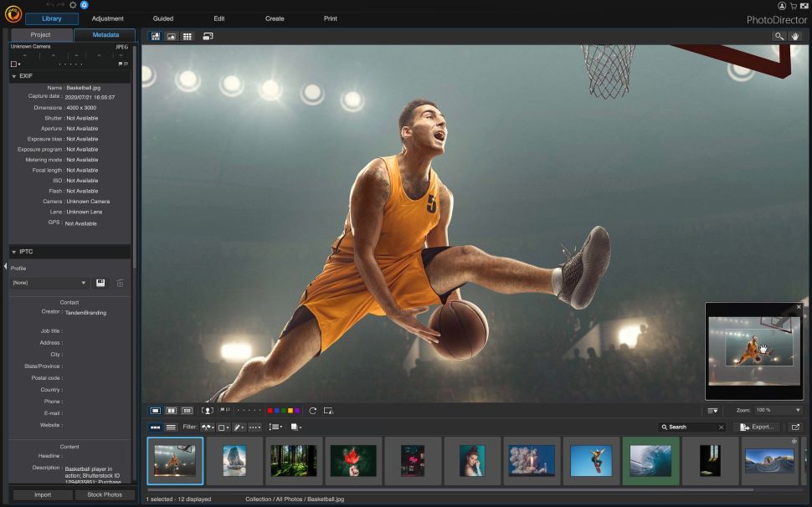The image size is (812, 507).
Task: Select the zoom magnifier tool at top right
Action: click(x=779, y=36)
